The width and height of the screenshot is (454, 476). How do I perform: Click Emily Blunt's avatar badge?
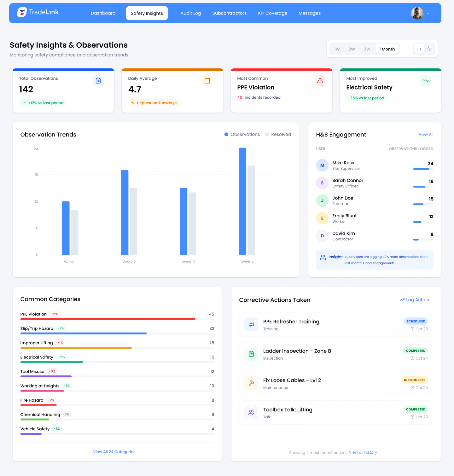click(322, 218)
